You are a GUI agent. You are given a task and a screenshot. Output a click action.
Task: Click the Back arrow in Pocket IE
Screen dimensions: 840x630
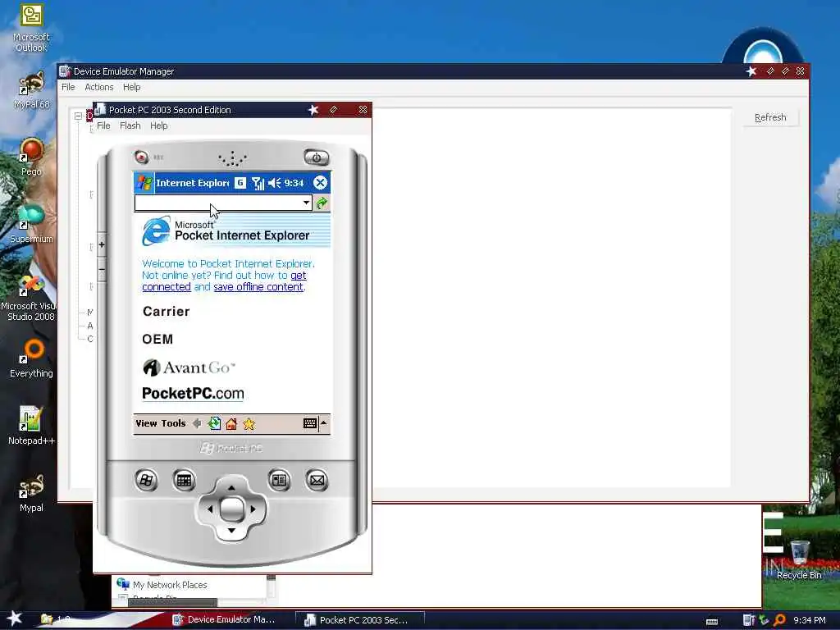point(197,424)
